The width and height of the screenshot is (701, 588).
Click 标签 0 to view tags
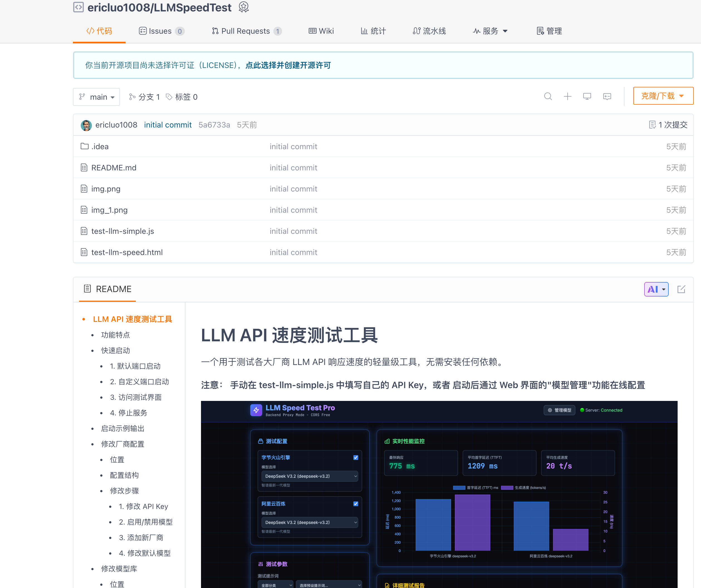[182, 97]
